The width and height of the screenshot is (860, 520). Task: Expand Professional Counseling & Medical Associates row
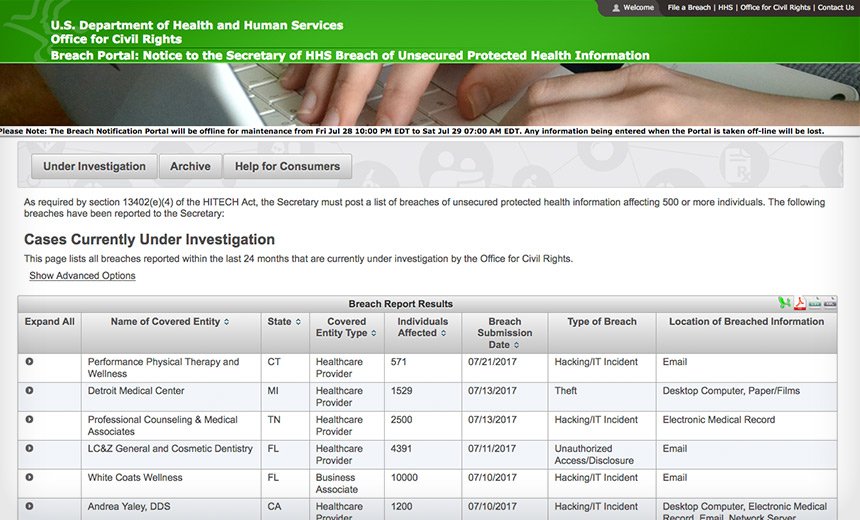[30, 419]
